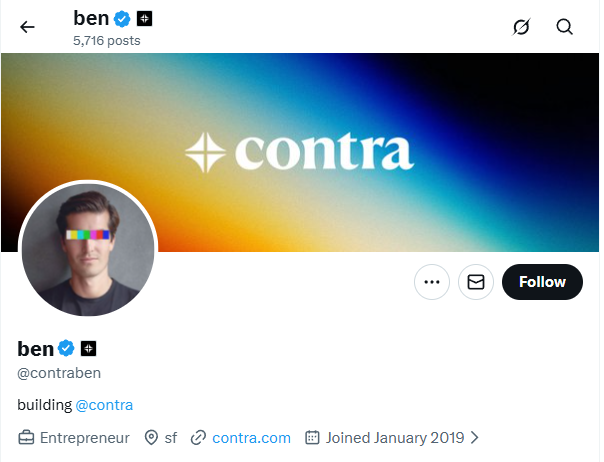The height and width of the screenshot is (462, 604).
Task: Click the verified checkmark in the top header
Action: (x=122, y=18)
